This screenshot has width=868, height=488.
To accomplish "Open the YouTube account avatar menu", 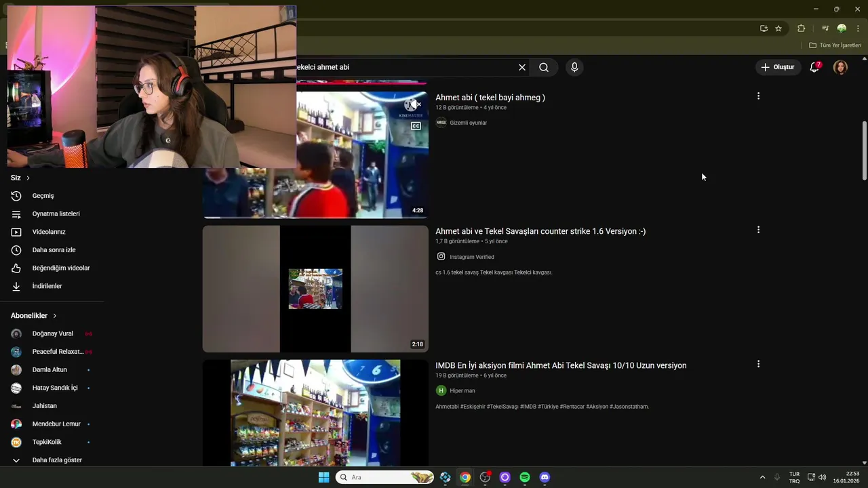I will (840, 67).
